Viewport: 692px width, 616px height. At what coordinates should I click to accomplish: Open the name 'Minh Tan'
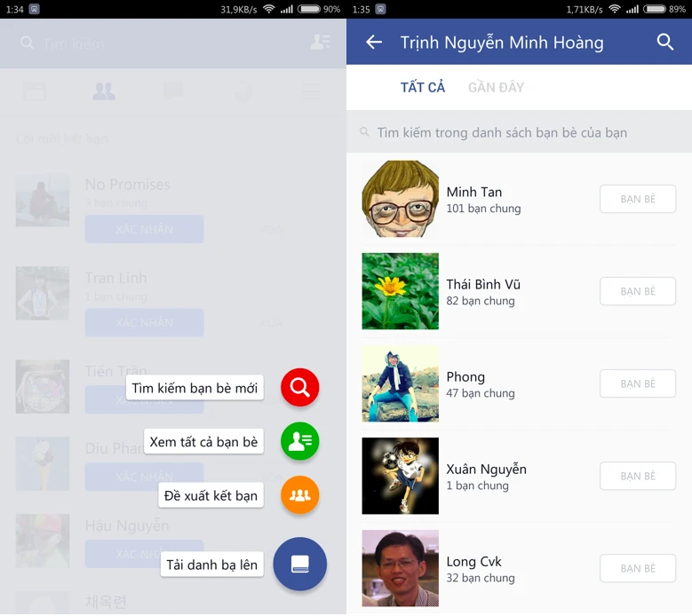474,192
